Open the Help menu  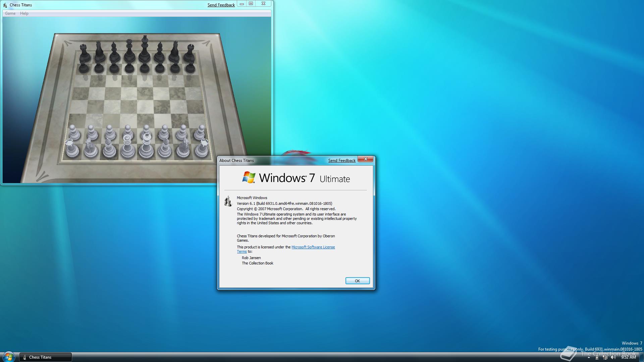[24, 13]
